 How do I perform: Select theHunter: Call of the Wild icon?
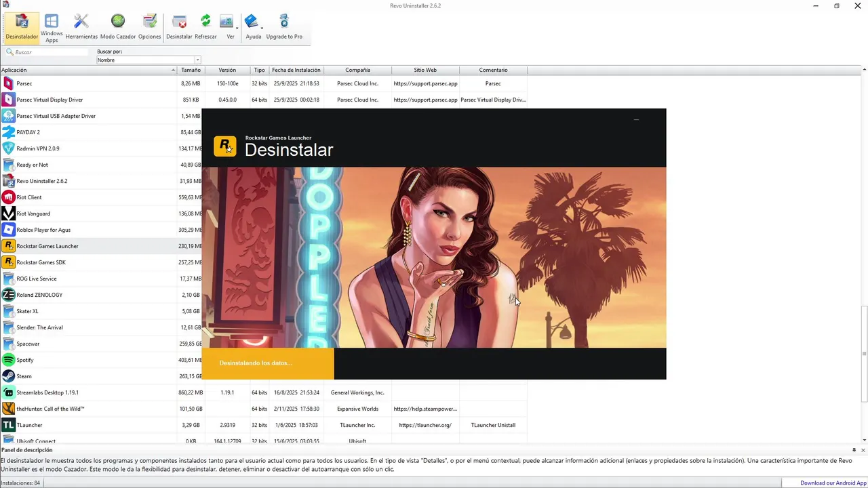[x=8, y=409]
